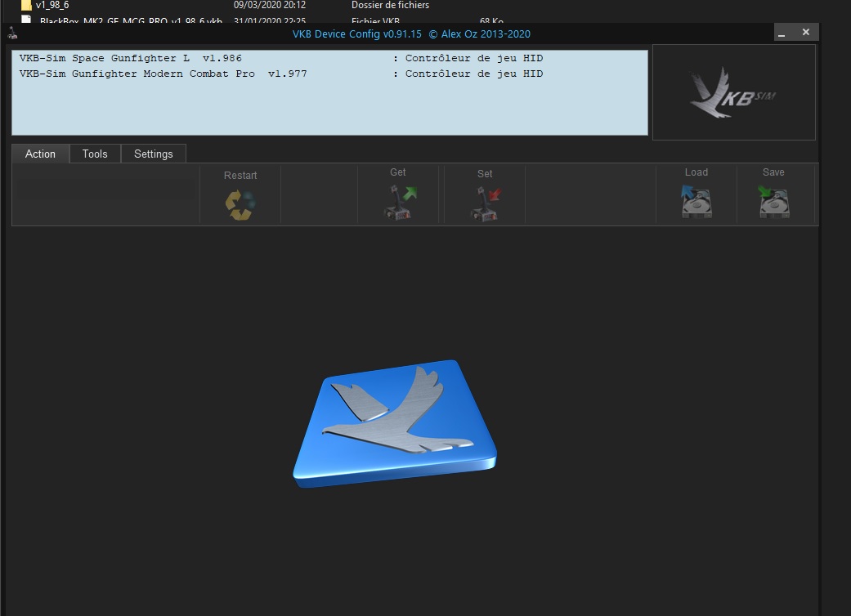The image size is (851, 616).
Task: Click the Load label text
Action: tap(696, 172)
